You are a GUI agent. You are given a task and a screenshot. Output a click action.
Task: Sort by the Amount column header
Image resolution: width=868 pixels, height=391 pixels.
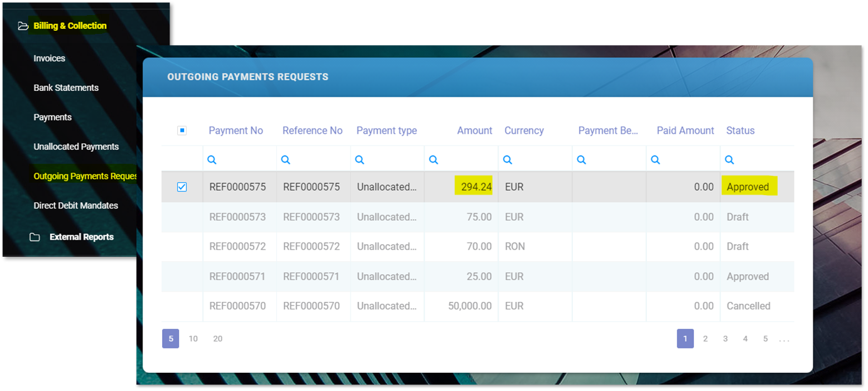pyautogui.click(x=474, y=131)
